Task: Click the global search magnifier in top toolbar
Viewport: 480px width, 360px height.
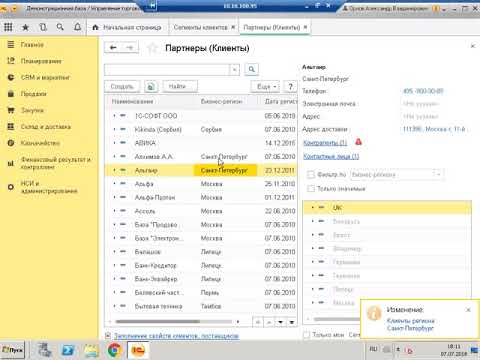Action: (60, 27)
